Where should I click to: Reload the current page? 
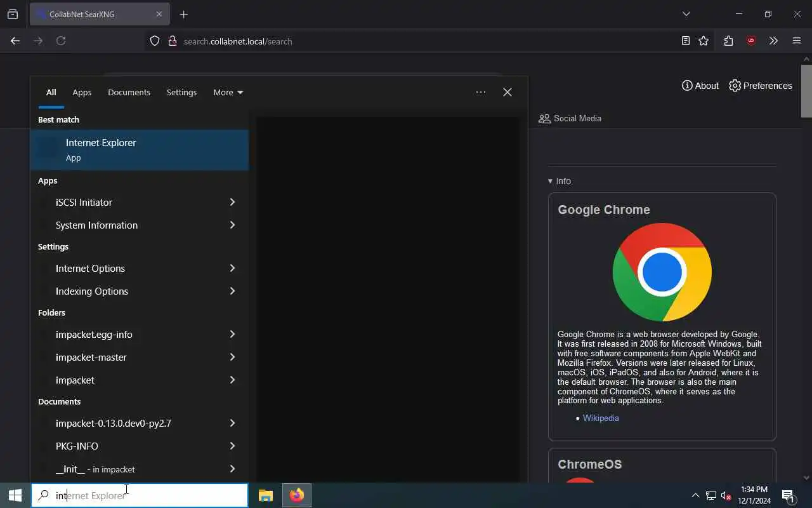tap(61, 41)
